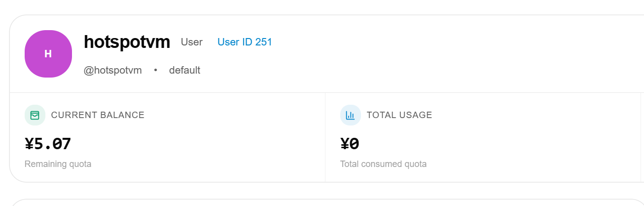Click the CURRENT BALANCE label
Viewport: 644px width, 206px height.
98,115
